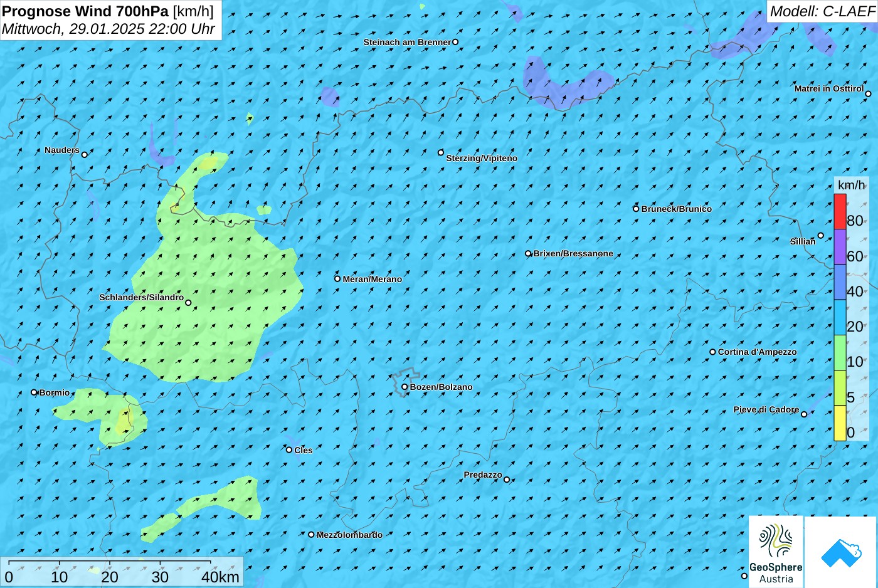Viewport: 878px width, 588px height.
Task: Click the red 80 km/h legend swatch
Action: click(840, 212)
